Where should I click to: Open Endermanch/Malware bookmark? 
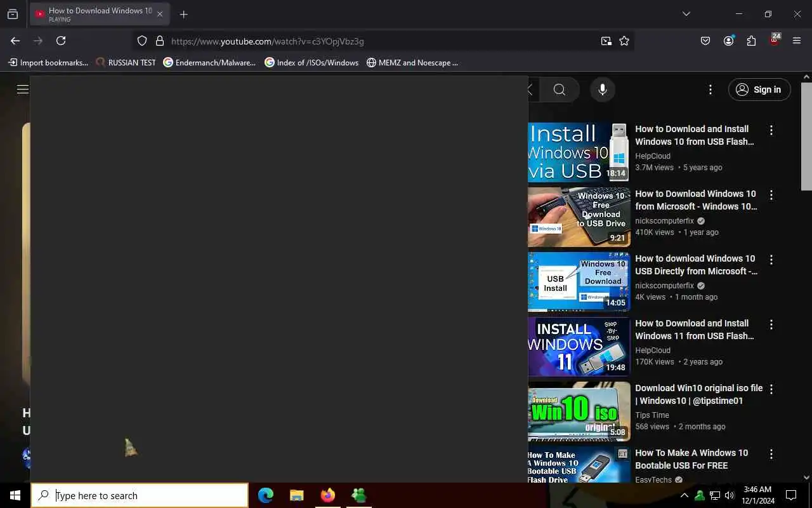pos(209,62)
